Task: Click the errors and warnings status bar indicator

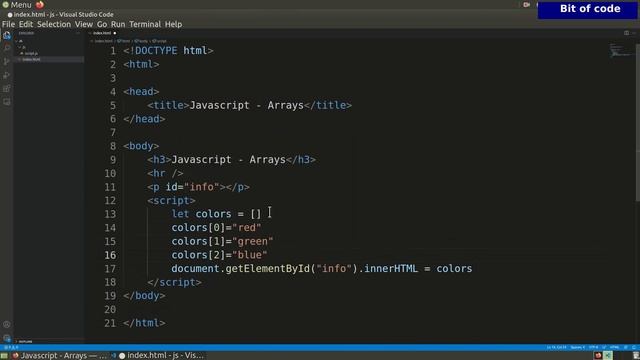Action: [x=11, y=348]
